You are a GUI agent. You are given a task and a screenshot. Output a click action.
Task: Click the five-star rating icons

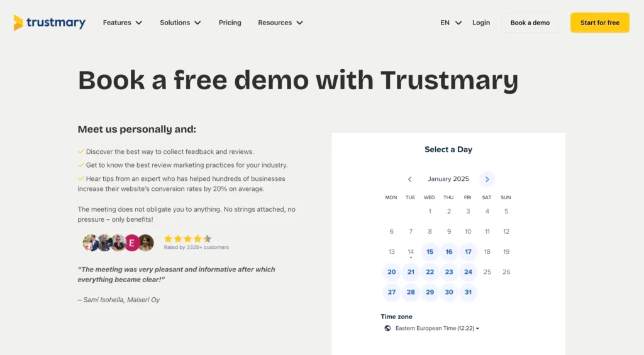187,238
